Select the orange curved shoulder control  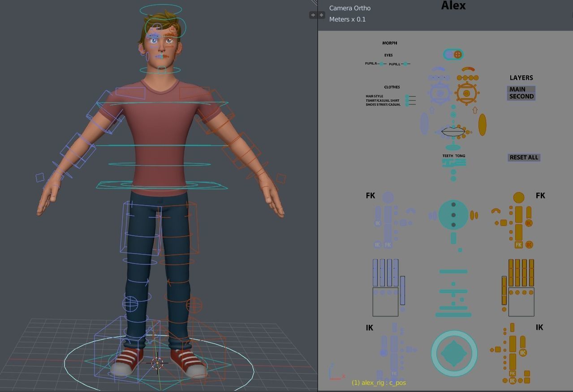[496, 211]
